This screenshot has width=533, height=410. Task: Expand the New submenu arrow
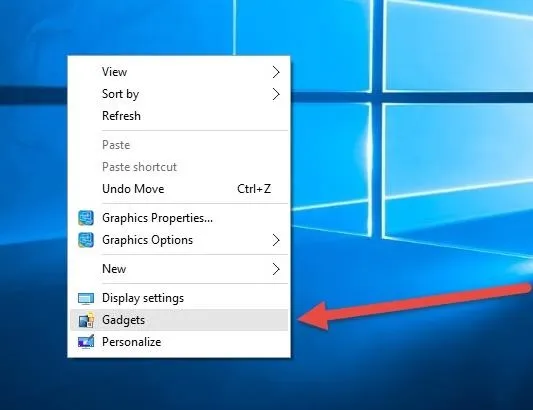(276, 269)
